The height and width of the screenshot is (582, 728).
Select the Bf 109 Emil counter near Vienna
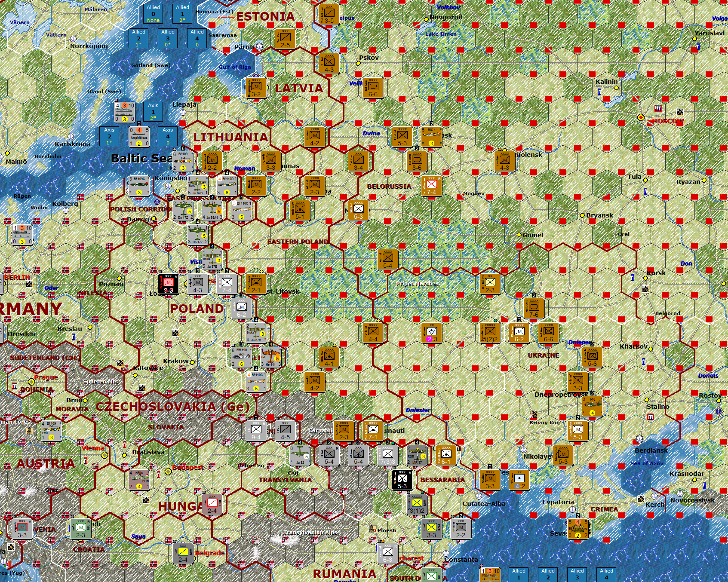coord(51,431)
